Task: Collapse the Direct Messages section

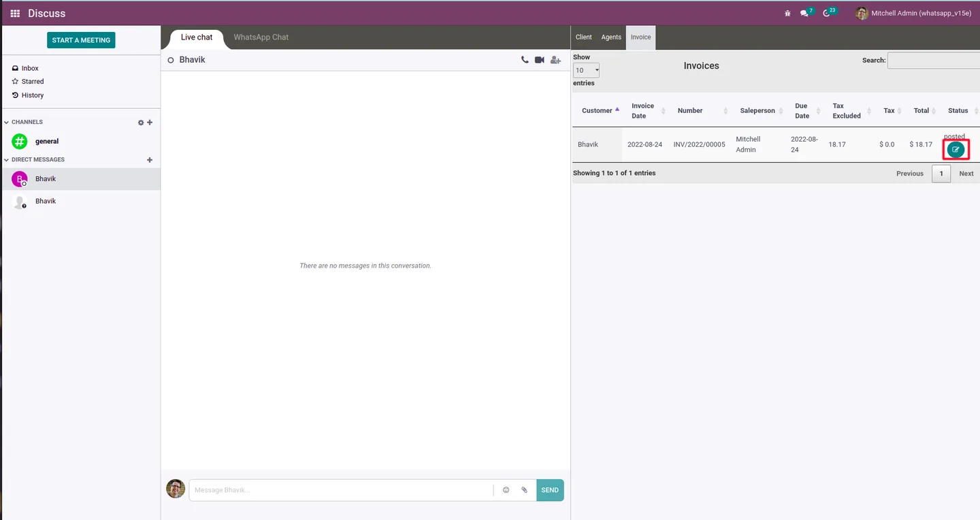Action: point(35,159)
